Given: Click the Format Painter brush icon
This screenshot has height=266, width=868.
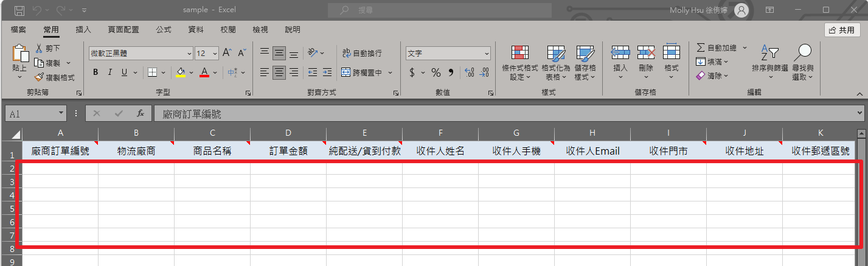Looking at the screenshot, I should (40, 77).
